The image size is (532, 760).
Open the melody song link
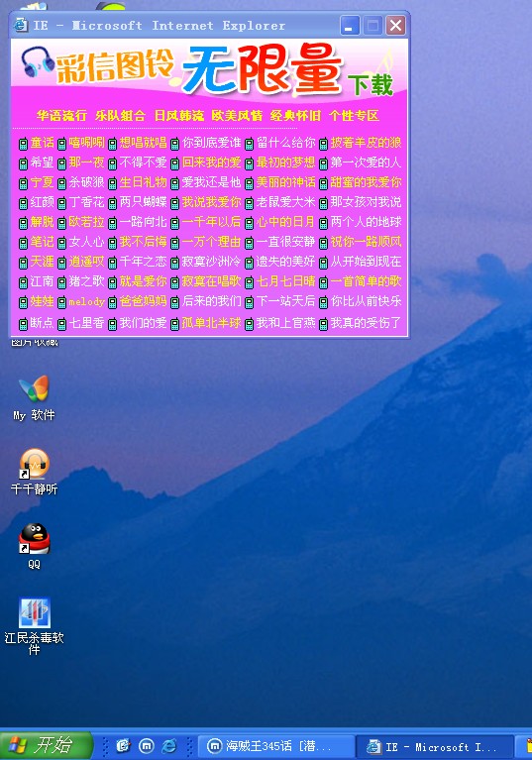pos(86,301)
